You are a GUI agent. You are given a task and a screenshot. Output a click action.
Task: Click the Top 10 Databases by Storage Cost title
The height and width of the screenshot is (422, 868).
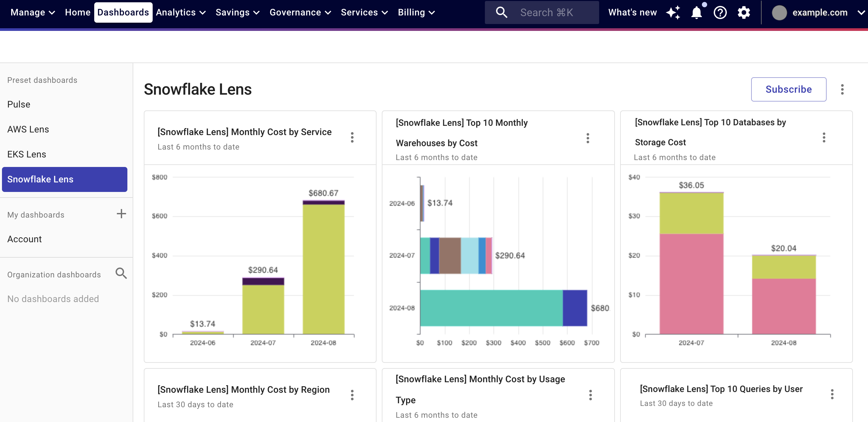(710, 132)
